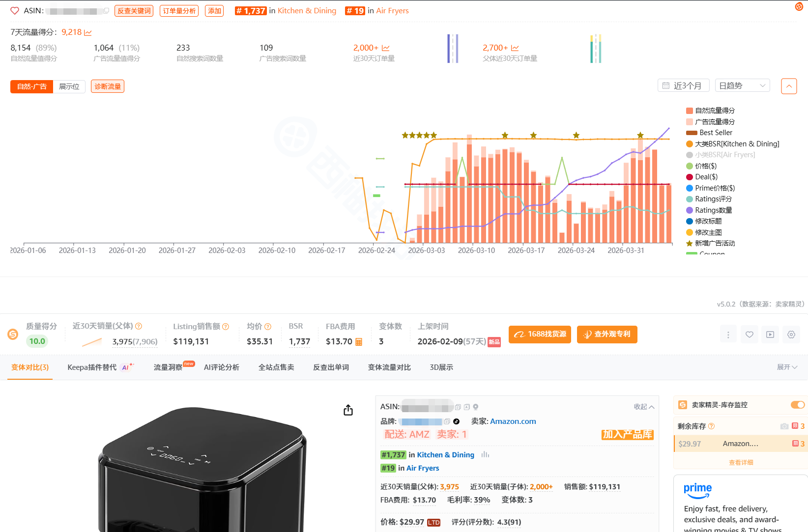The height and width of the screenshot is (532, 808).
Task: Open the settings gear icon in product bar
Action: [x=791, y=335]
